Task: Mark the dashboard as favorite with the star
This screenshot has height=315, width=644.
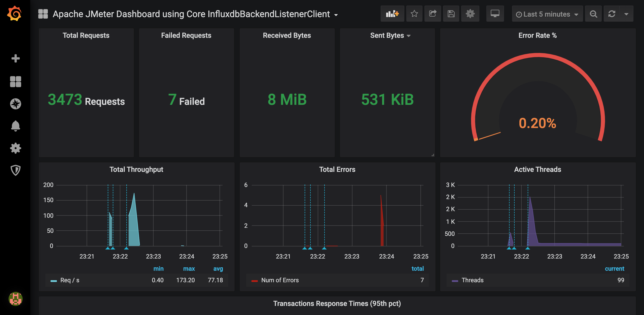Action: (x=414, y=14)
